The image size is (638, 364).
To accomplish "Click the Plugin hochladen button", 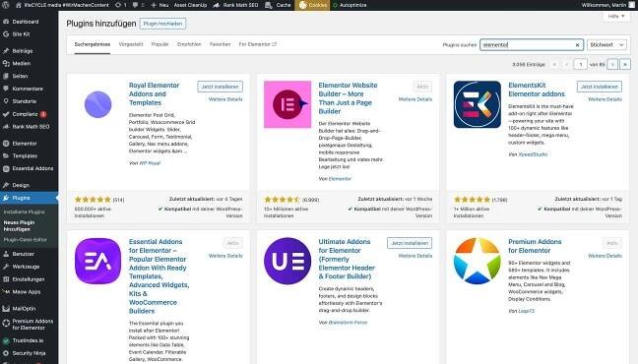I will click(162, 24).
